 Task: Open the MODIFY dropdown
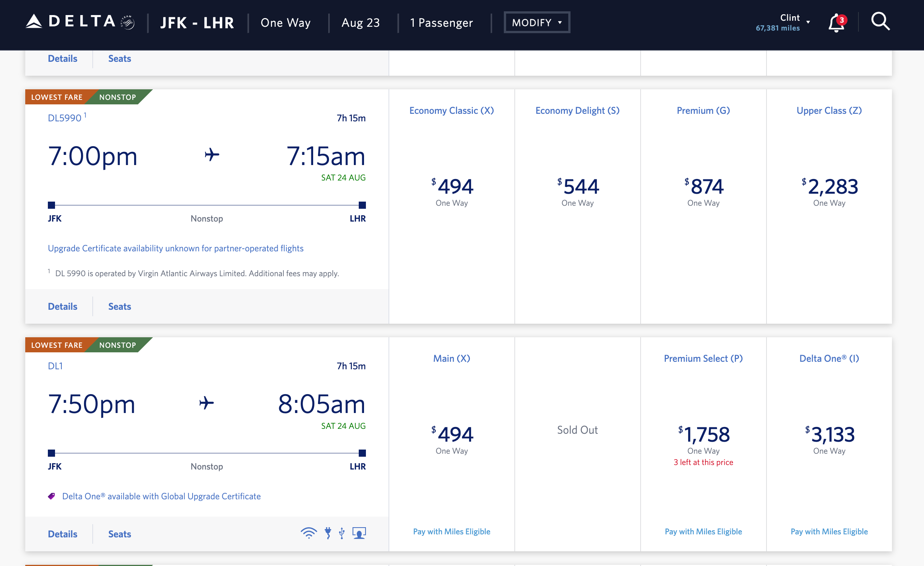[x=537, y=22]
